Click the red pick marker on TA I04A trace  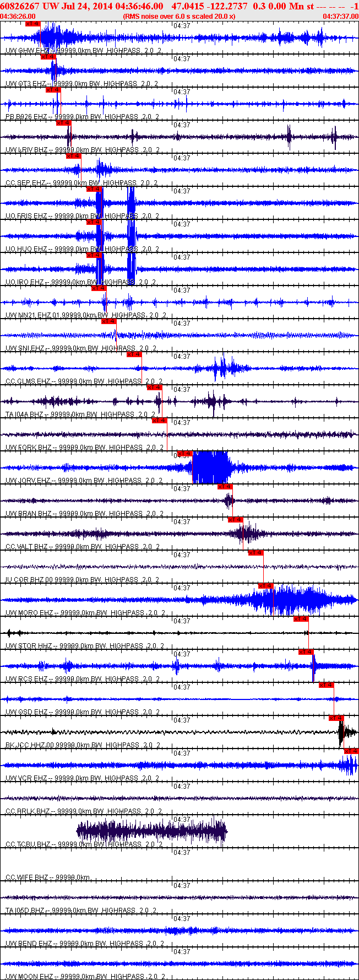[x=155, y=387]
